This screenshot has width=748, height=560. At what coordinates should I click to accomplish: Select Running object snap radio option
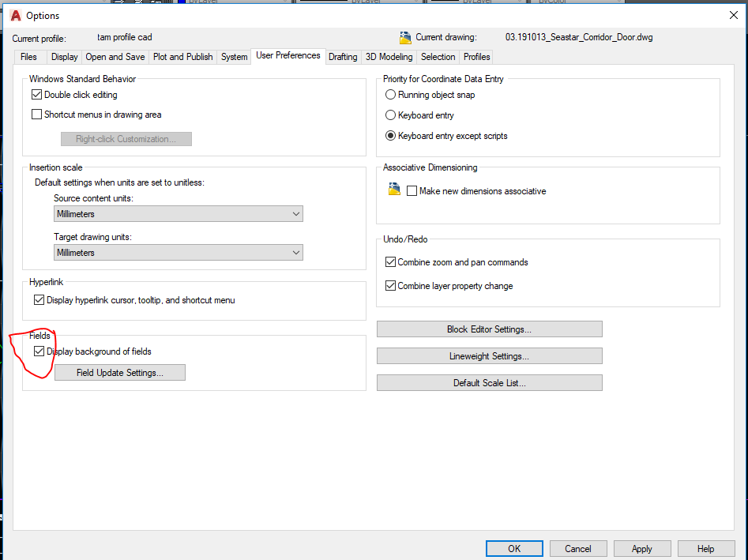coord(390,95)
